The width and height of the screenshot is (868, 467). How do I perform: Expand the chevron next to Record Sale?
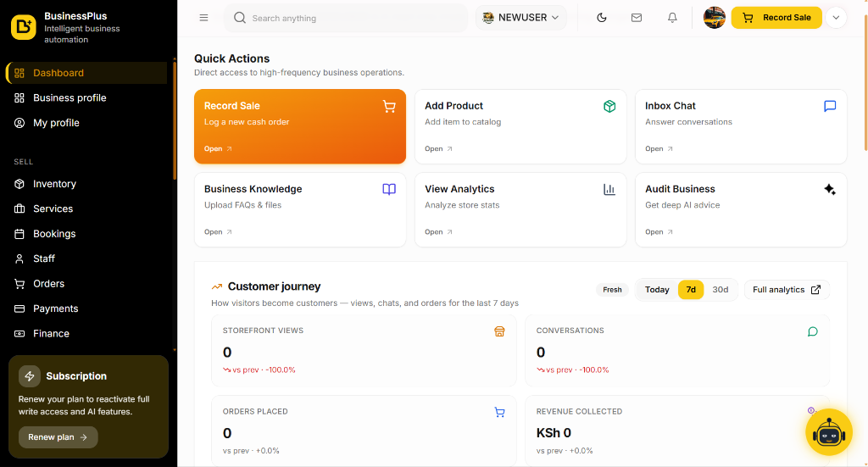click(836, 18)
